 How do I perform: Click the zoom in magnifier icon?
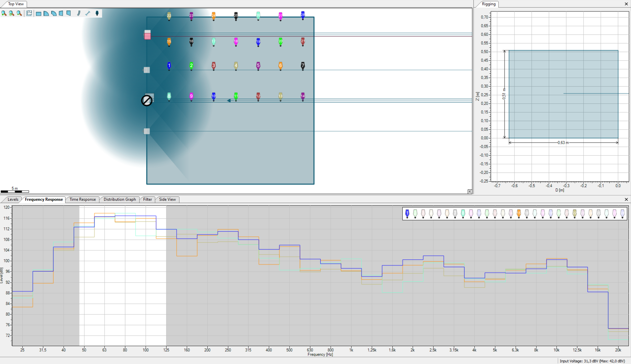pos(4,13)
